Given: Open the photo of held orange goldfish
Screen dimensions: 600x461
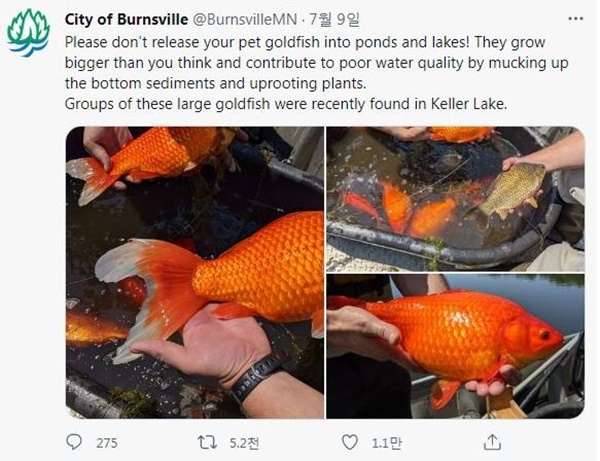Looking at the screenshot, I should click(455, 346).
